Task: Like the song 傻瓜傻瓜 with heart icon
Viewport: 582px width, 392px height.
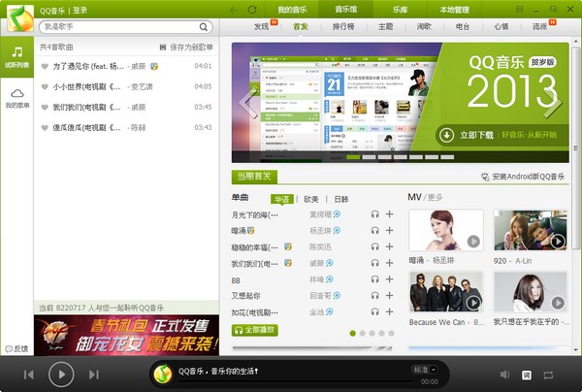Action: tap(45, 128)
